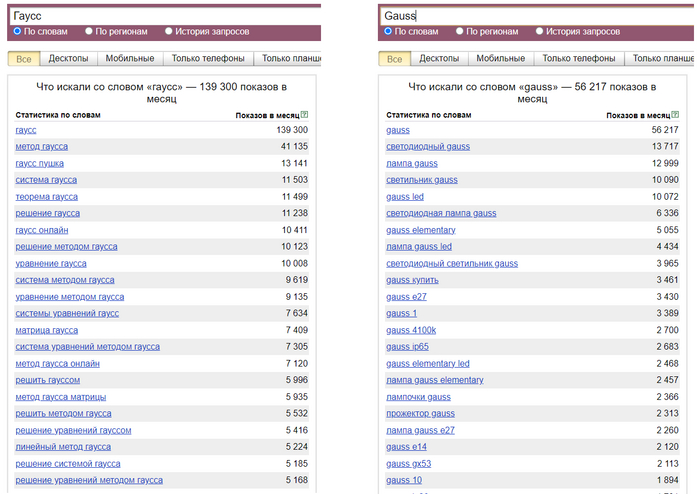Viewport: 700px width, 494px height.
Task: Open the «гаусс пушка» keyword link
Action: pos(42,163)
